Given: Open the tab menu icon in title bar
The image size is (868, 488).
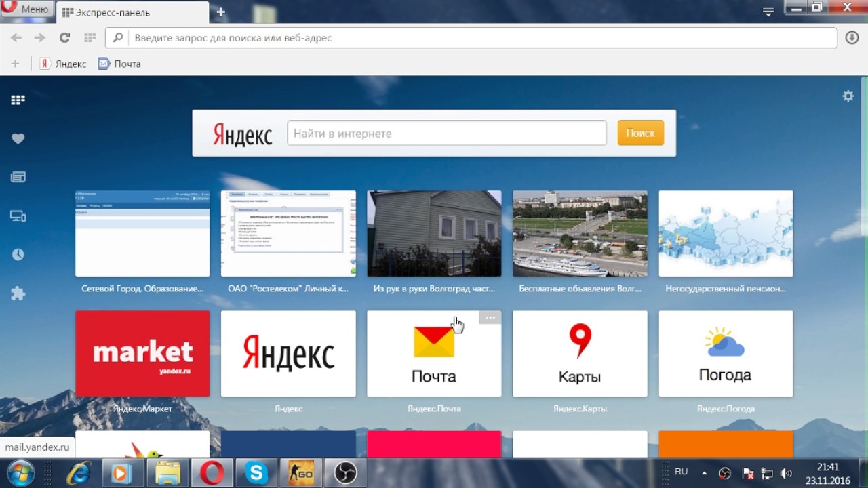Looking at the screenshot, I should point(768,12).
